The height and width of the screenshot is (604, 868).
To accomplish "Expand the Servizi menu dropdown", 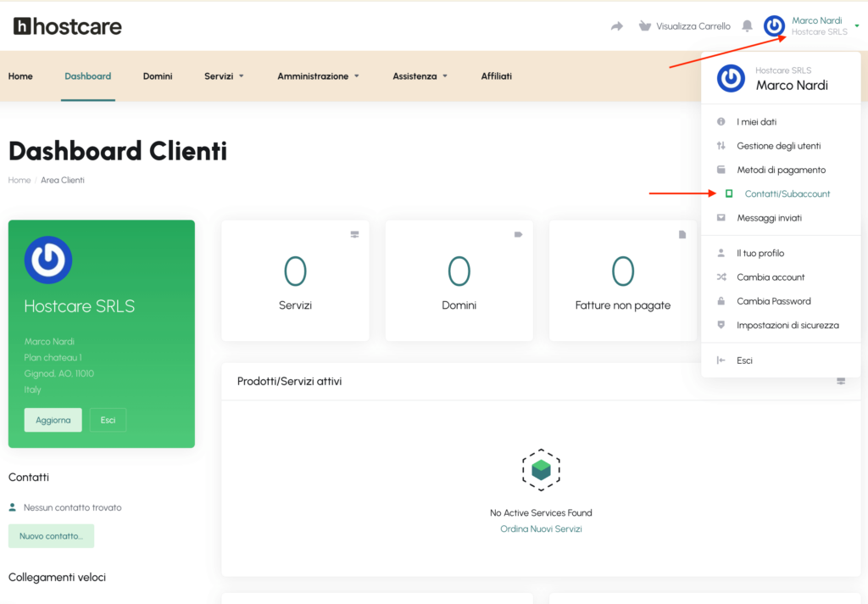I will [x=224, y=75].
